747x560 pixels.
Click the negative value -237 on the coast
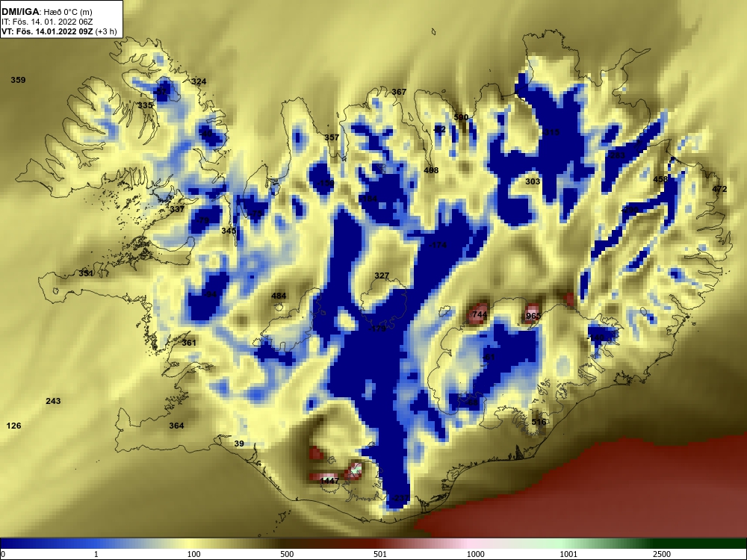point(400,498)
